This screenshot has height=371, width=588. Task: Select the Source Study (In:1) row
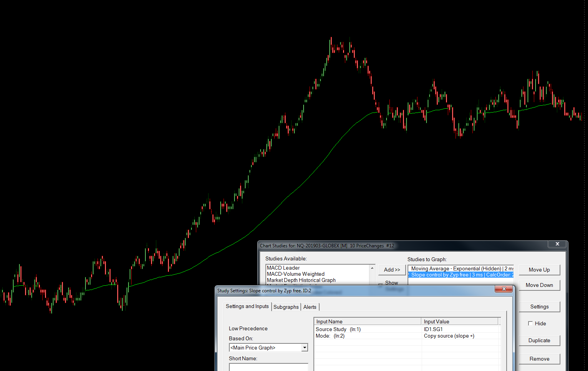407,329
